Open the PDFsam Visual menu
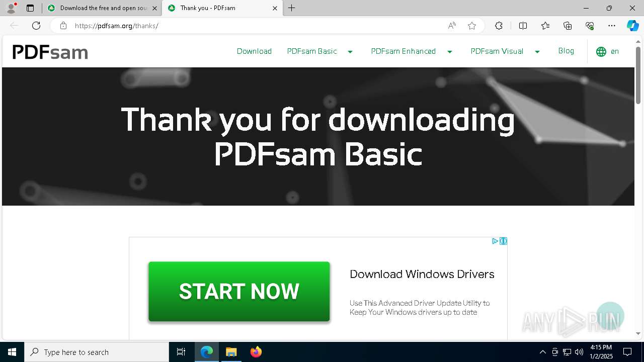This screenshot has height=362, width=644. (x=497, y=51)
